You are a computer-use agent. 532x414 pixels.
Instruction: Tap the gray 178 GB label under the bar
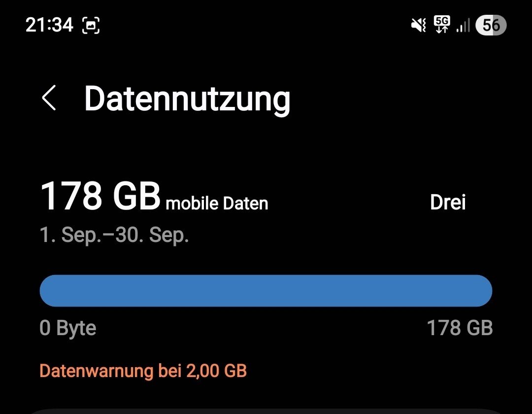(x=459, y=328)
